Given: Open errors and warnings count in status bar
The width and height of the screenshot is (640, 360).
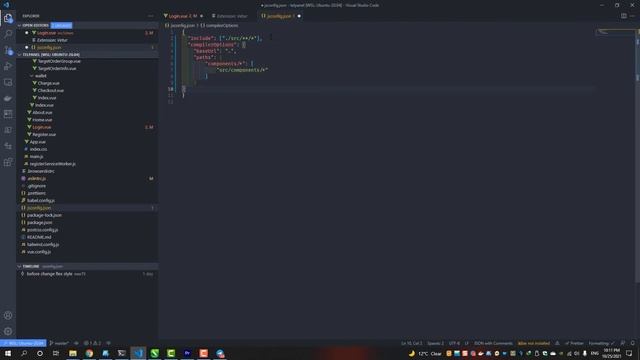Looking at the screenshot, I should point(92,343).
